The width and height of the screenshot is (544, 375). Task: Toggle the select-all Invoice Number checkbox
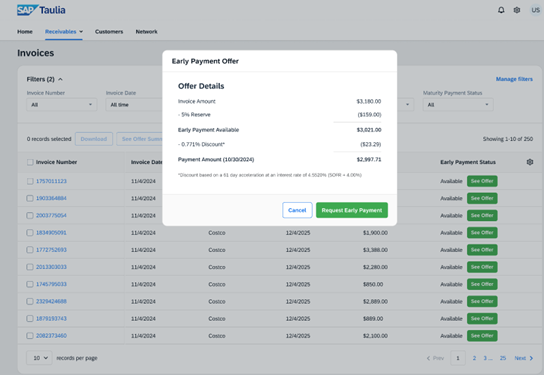(x=30, y=162)
